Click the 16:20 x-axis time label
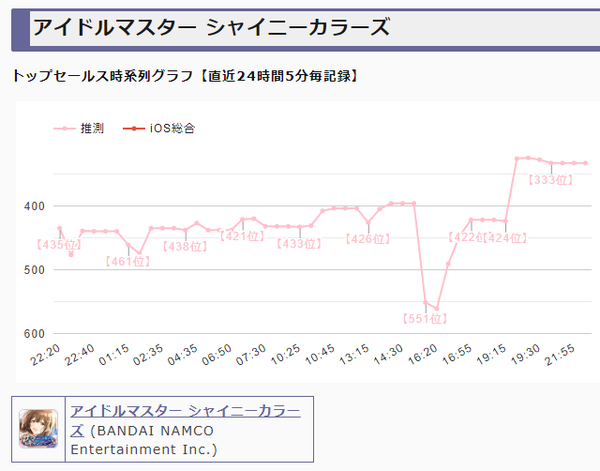The height and width of the screenshot is (471, 600). point(422,355)
